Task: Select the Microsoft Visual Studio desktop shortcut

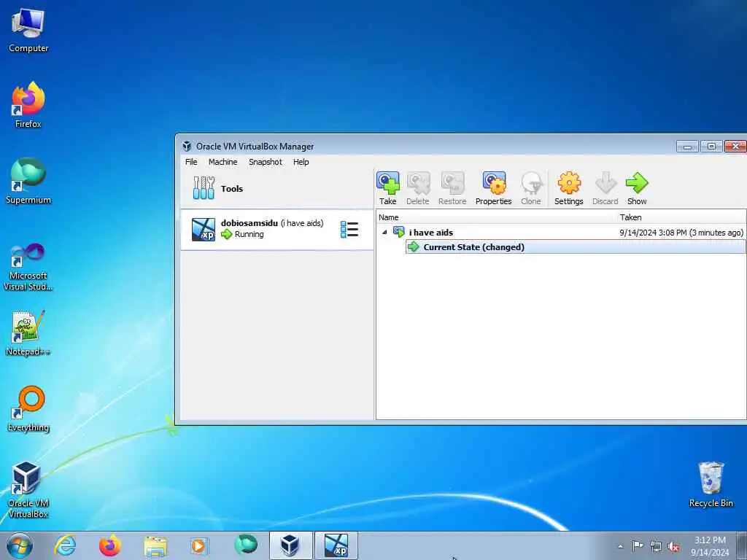Action: (x=28, y=267)
